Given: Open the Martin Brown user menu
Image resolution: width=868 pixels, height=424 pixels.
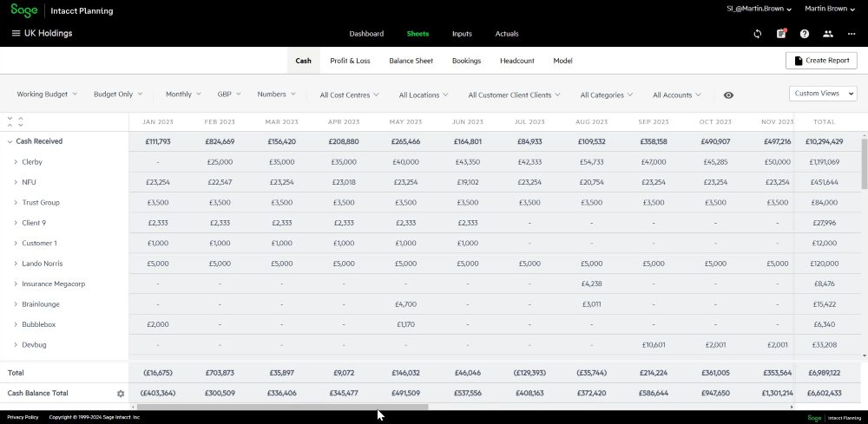Looking at the screenshot, I should pos(830,9).
